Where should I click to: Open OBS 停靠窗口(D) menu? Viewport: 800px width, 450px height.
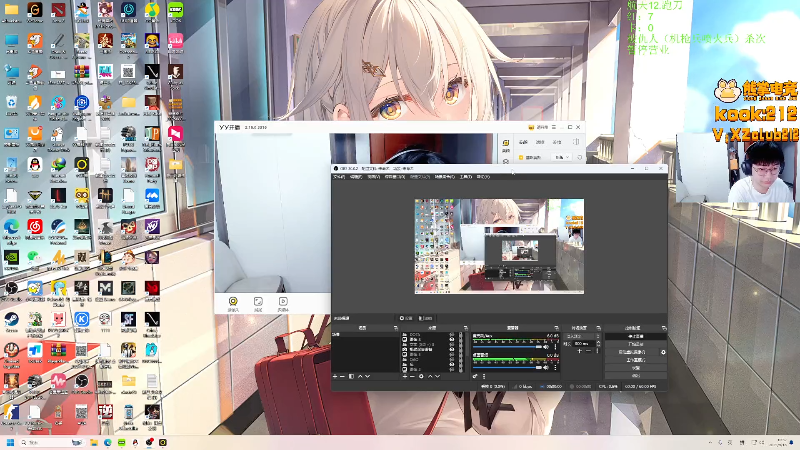[394, 177]
